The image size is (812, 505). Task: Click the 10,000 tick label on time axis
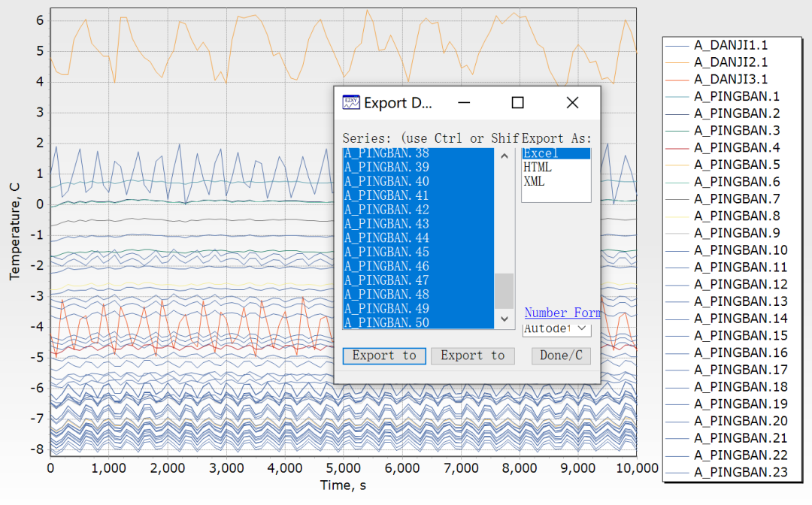pyautogui.click(x=637, y=468)
